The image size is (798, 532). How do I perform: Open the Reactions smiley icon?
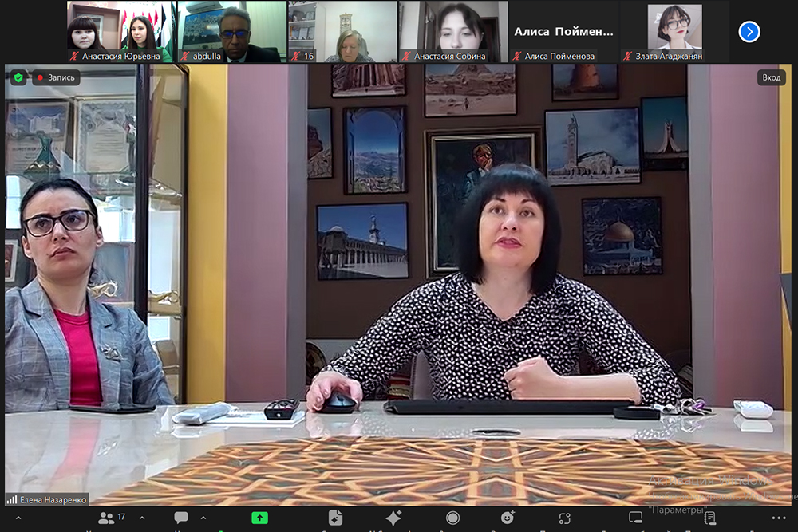pos(508,518)
